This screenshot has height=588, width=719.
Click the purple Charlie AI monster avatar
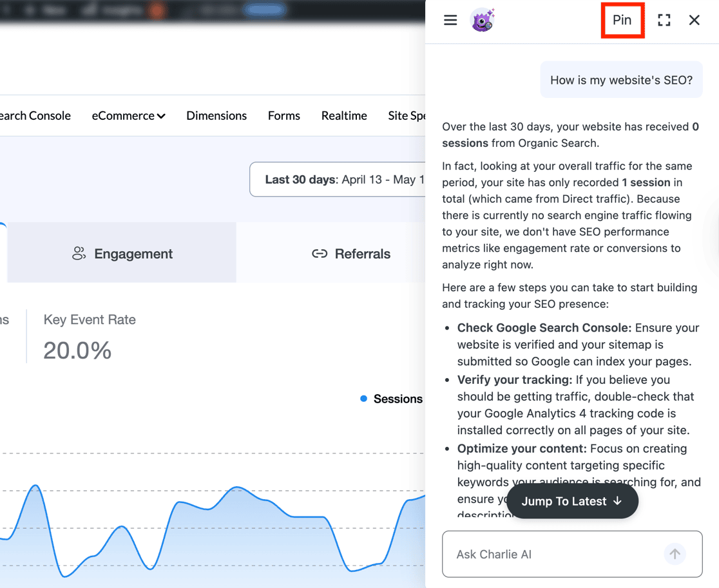[483, 20]
